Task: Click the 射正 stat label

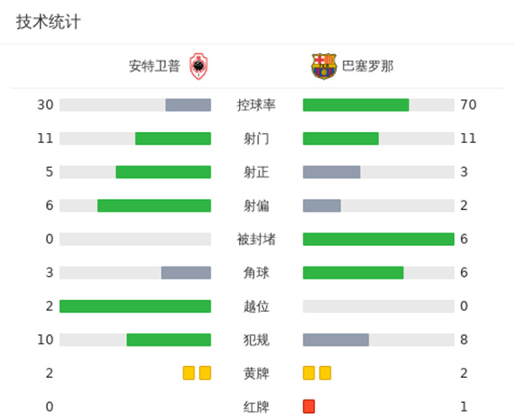Action: [256, 172]
